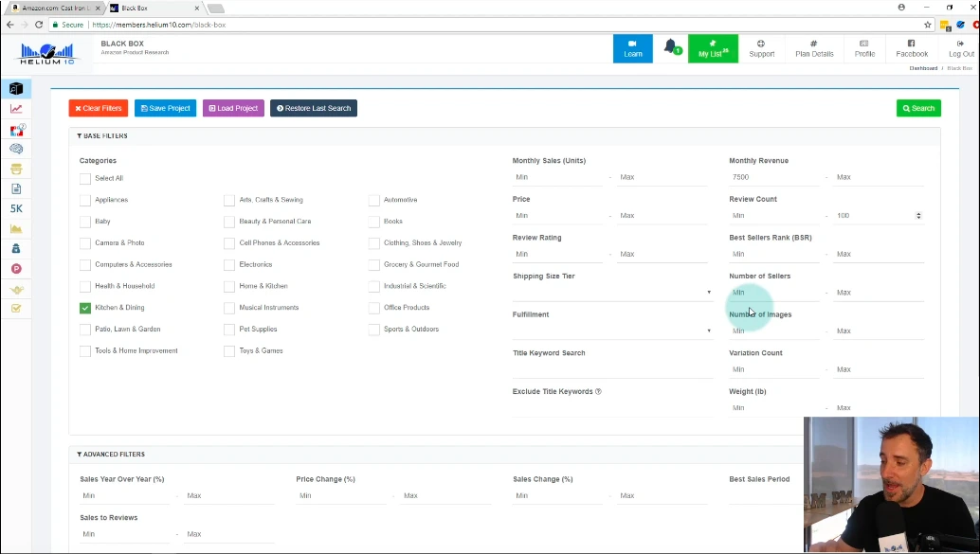Viewport: 980px width, 554px height.
Task: Open the 5K tool in the sidebar
Action: click(x=16, y=208)
